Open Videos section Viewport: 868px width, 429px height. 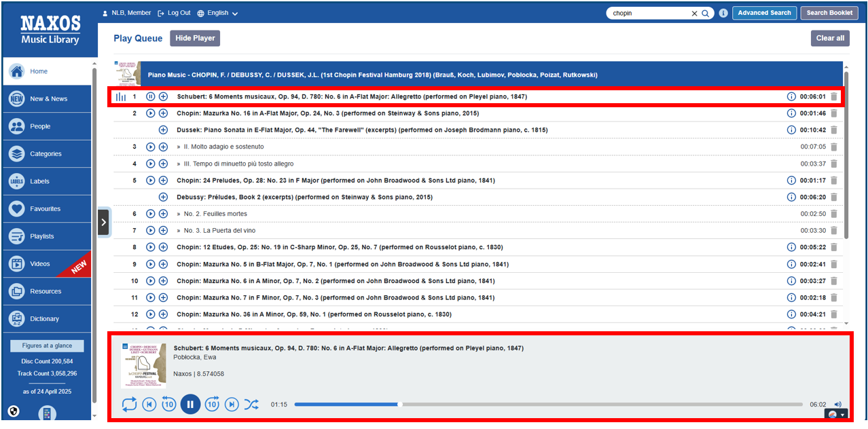click(x=47, y=264)
